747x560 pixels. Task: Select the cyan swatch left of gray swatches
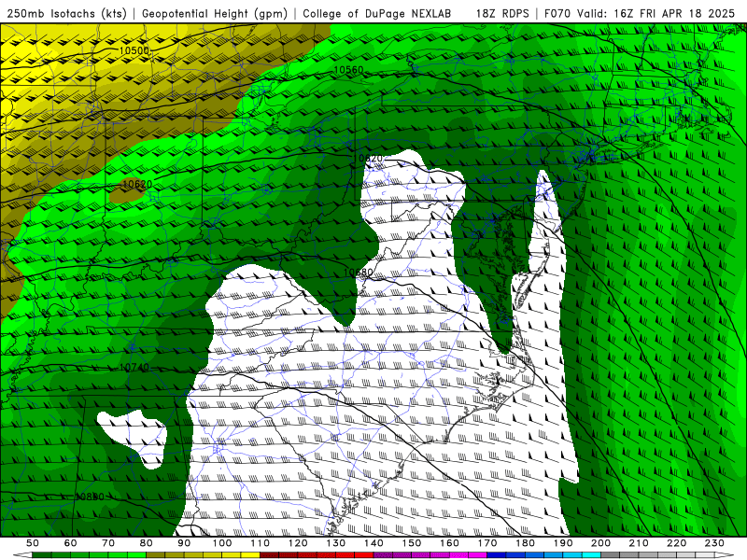(x=591, y=555)
